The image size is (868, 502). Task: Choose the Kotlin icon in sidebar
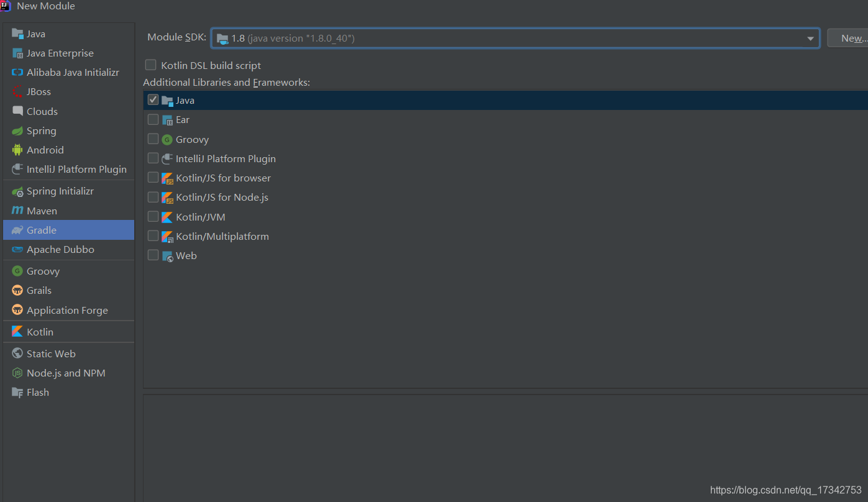[x=17, y=332]
